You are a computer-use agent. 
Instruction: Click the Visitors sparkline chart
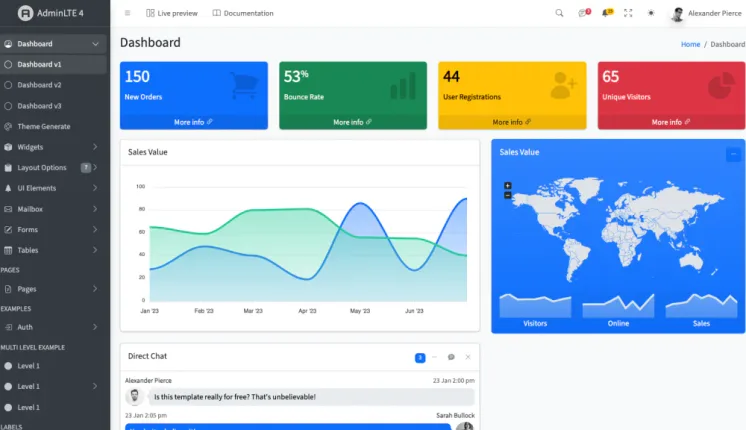pos(535,305)
